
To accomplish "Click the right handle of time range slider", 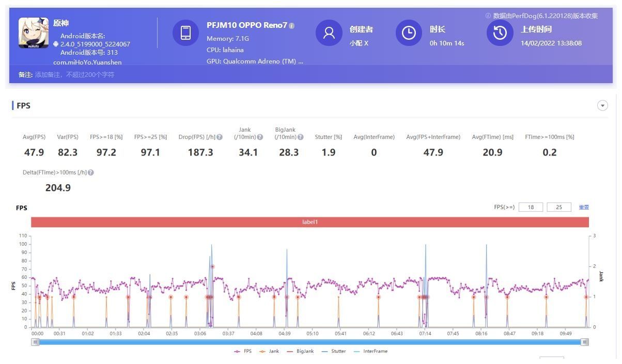I will pyautogui.click(x=584, y=342).
